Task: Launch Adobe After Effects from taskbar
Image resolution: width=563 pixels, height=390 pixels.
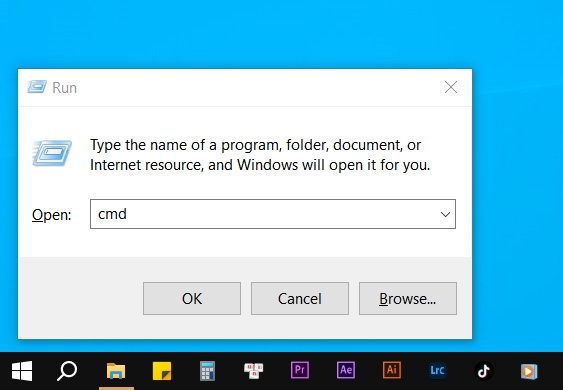Action: 346,370
